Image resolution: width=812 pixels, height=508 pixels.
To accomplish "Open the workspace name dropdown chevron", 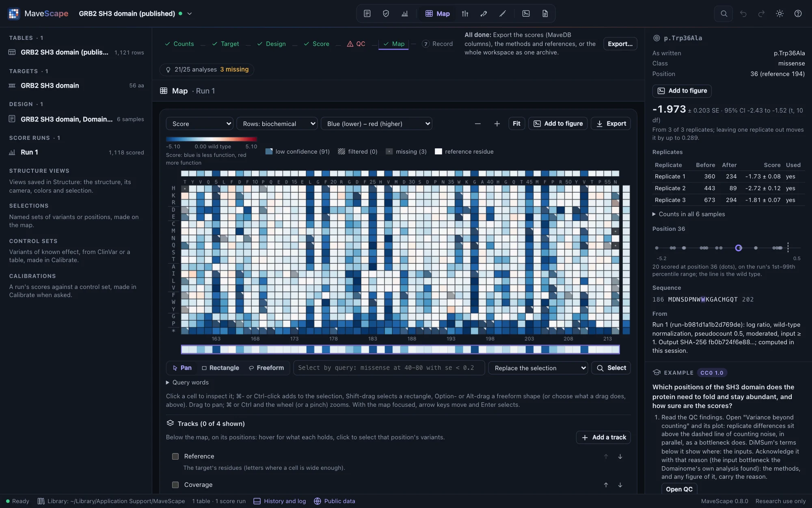I will tap(189, 13).
